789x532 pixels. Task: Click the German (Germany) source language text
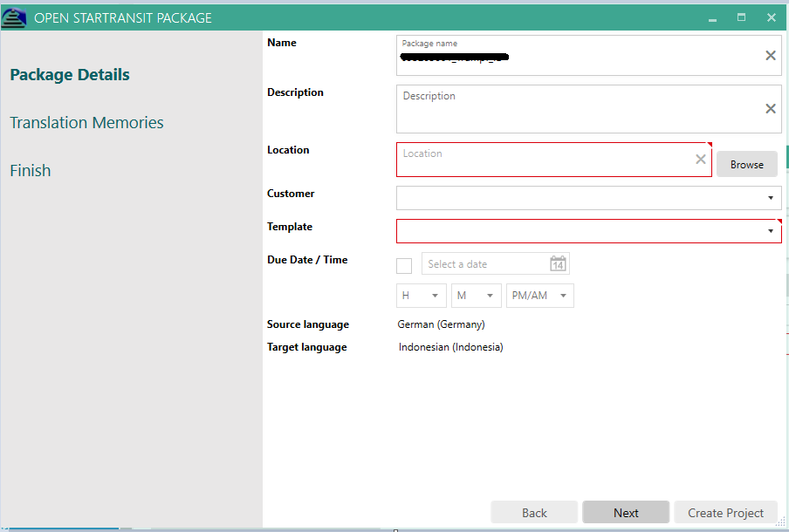click(441, 324)
